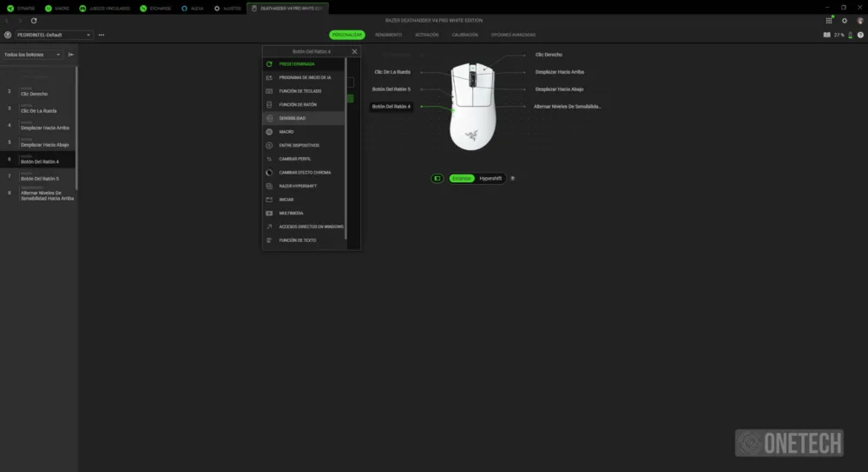Image resolution: width=868 pixels, height=472 pixels.
Task: Open the Exchange tab
Action: point(155,9)
